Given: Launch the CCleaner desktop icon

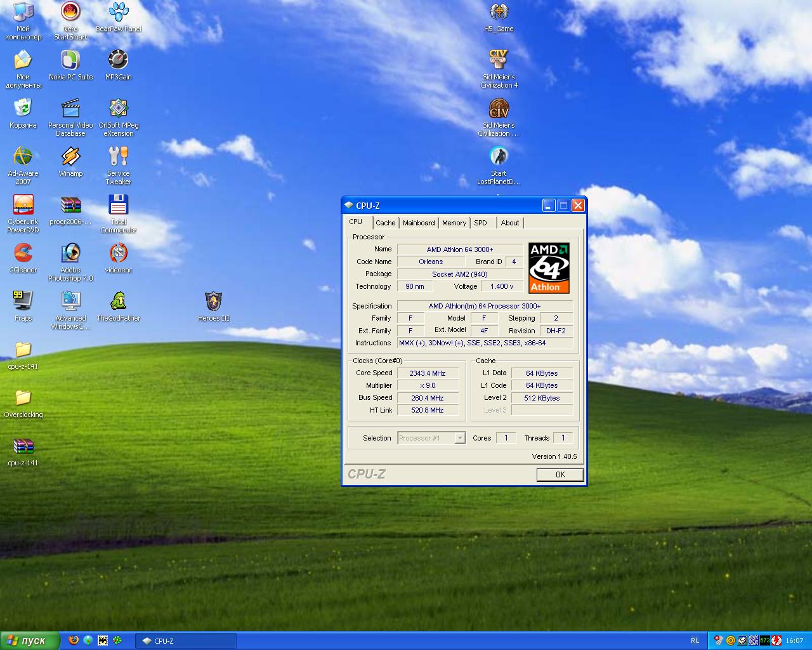Looking at the screenshot, I should [23, 258].
